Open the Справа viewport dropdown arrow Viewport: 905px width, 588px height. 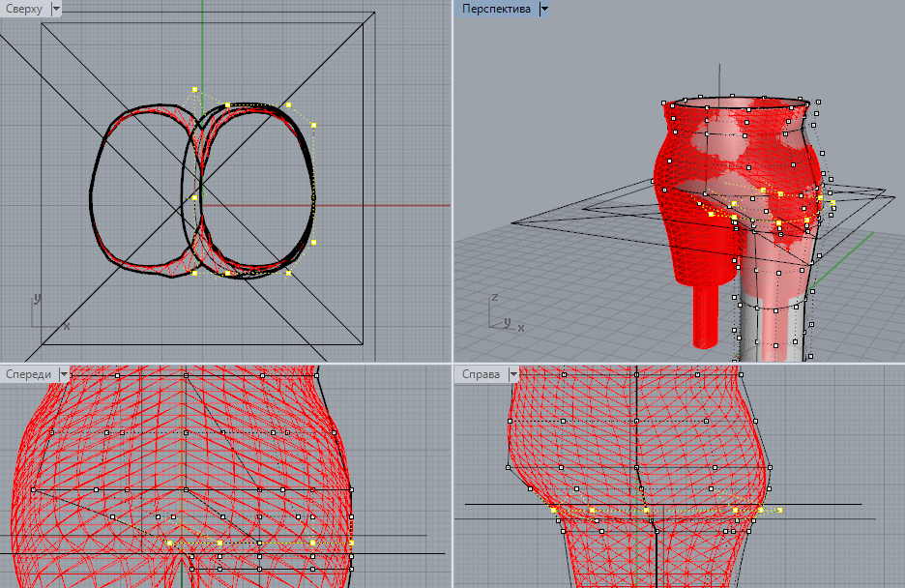click(513, 374)
